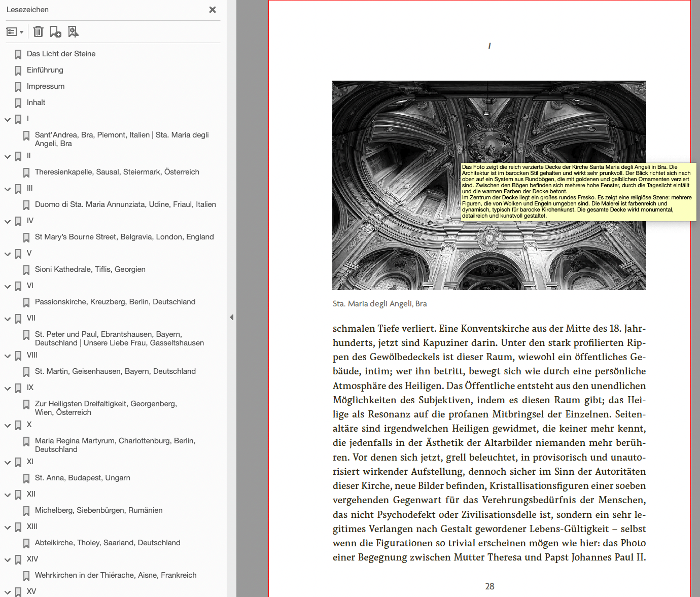
Task: Click bookmark icon next to chapter VIII
Action: [18, 356]
